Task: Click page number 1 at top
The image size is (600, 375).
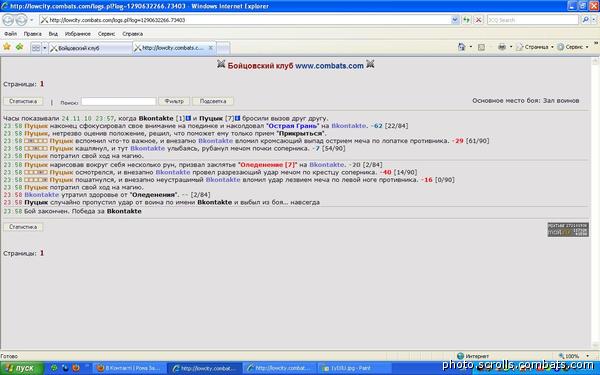Action: [42, 84]
